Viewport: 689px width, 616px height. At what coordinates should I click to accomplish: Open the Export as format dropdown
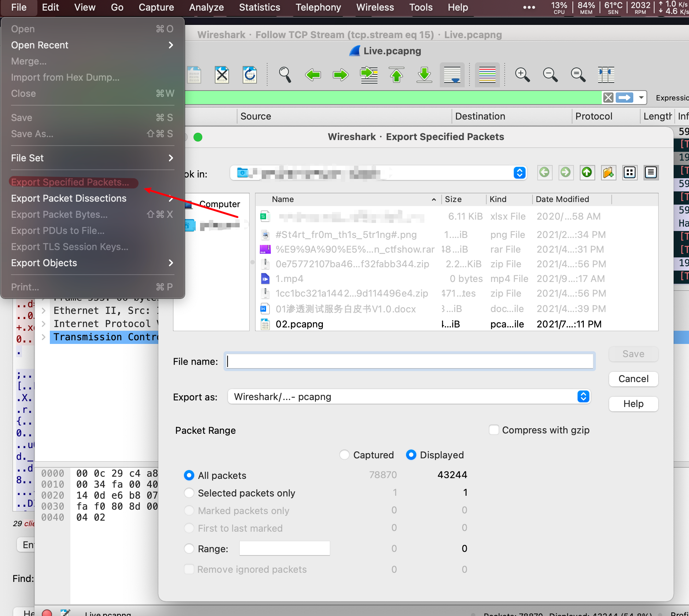[x=583, y=396]
